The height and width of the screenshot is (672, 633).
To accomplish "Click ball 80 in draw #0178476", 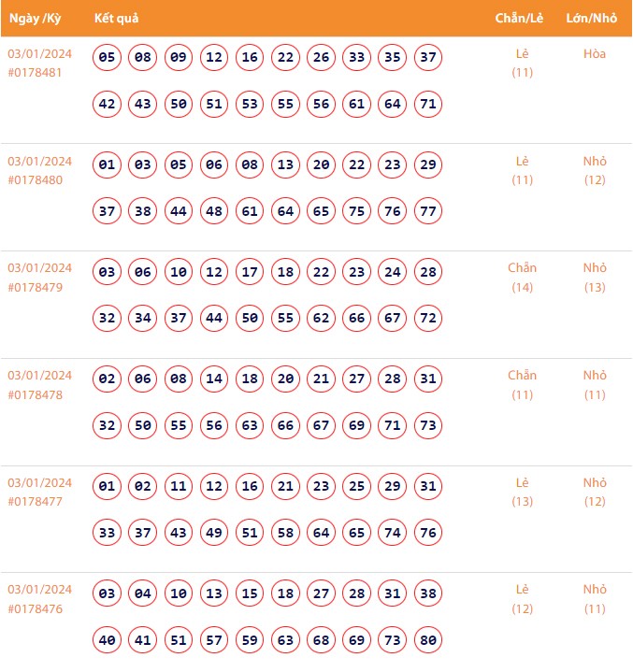I will (428, 640).
